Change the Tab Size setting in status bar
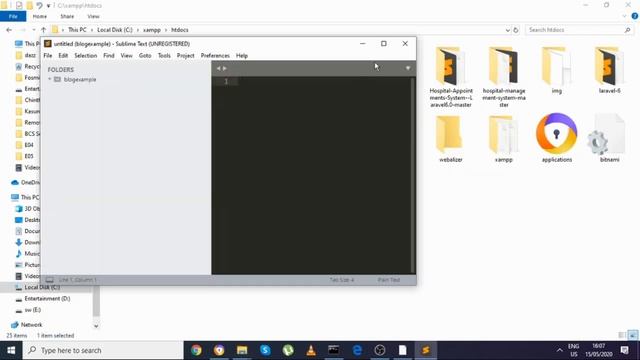This screenshot has height=360, width=640. (x=342, y=280)
